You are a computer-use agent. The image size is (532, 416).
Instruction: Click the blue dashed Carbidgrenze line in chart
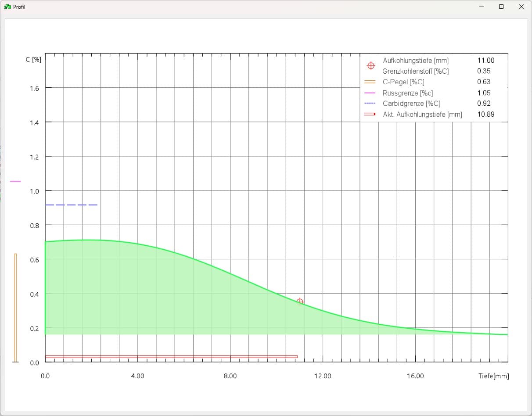point(71,205)
